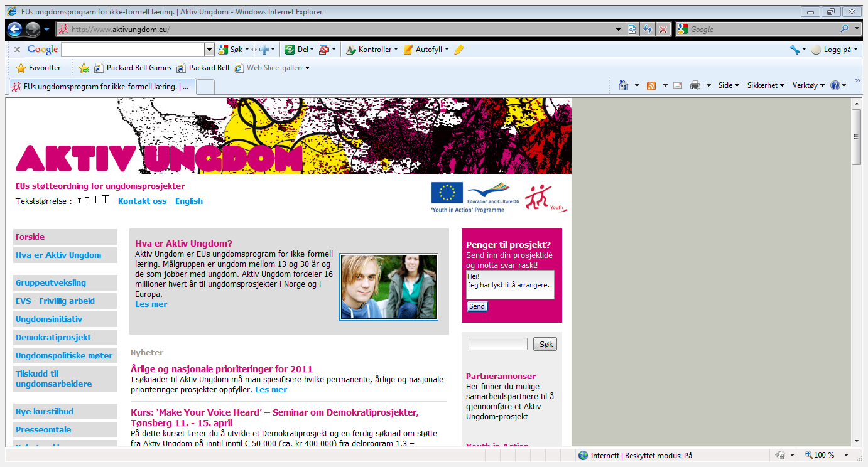Open the Sikkerhet menu

tap(766, 85)
